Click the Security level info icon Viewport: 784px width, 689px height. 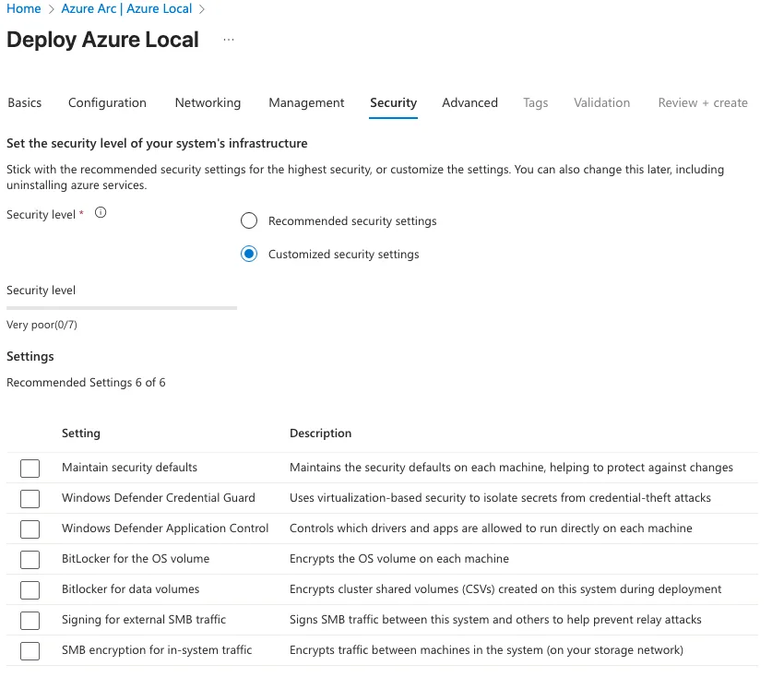pyautogui.click(x=101, y=213)
